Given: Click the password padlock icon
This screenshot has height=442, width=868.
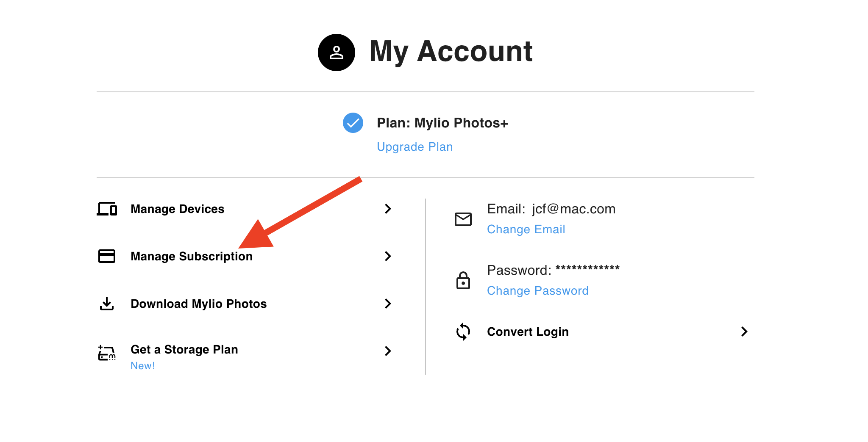Looking at the screenshot, I should click(x=463, y=280).
